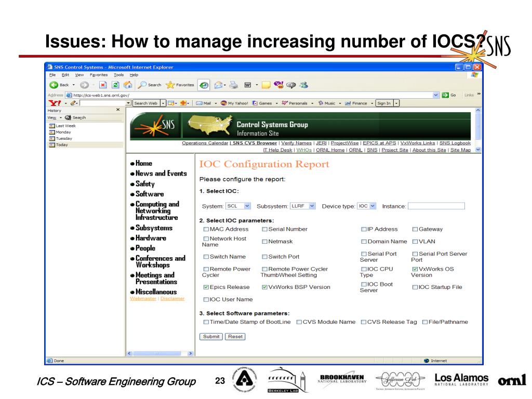Click the Search Web button on Yahoo toolbar
Viewport: 532px width, 399px height.
pyautogui.click(x=145, y=103)
